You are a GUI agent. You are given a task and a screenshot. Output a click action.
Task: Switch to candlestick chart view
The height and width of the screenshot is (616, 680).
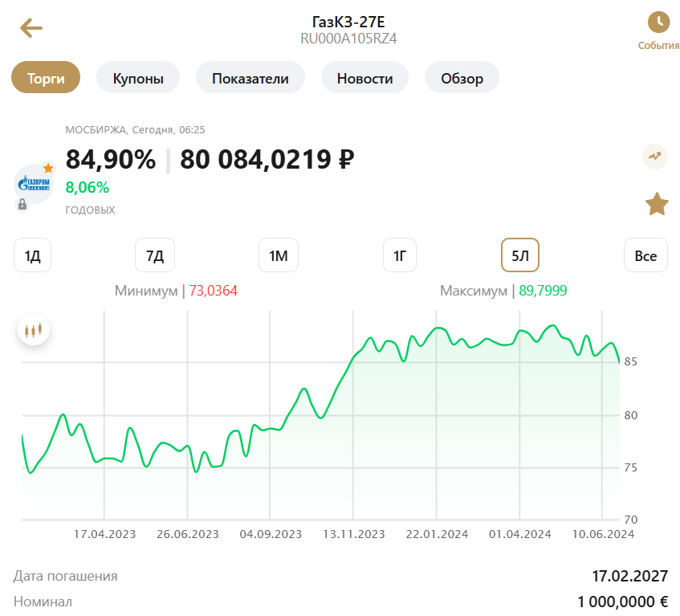pyautogui.click(x=34, y=330)
